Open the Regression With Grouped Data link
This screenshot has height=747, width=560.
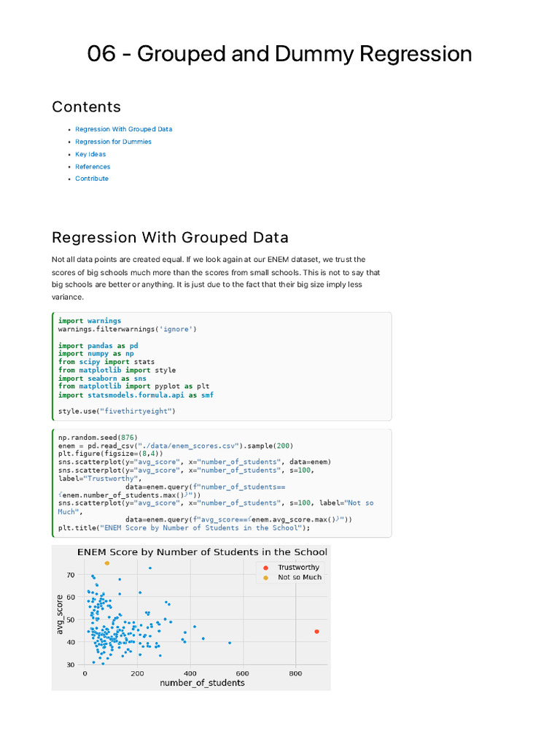click(124, 129)
